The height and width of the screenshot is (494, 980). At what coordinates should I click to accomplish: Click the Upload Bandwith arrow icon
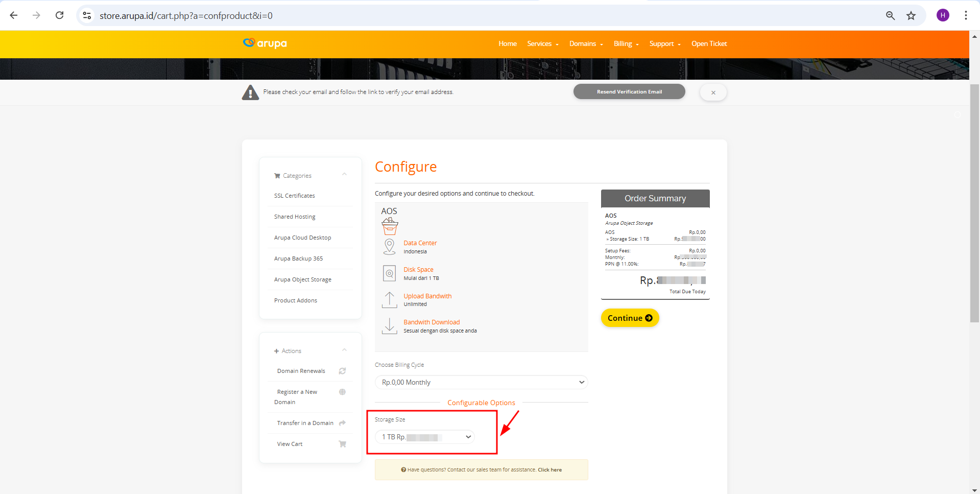[389, 299]
